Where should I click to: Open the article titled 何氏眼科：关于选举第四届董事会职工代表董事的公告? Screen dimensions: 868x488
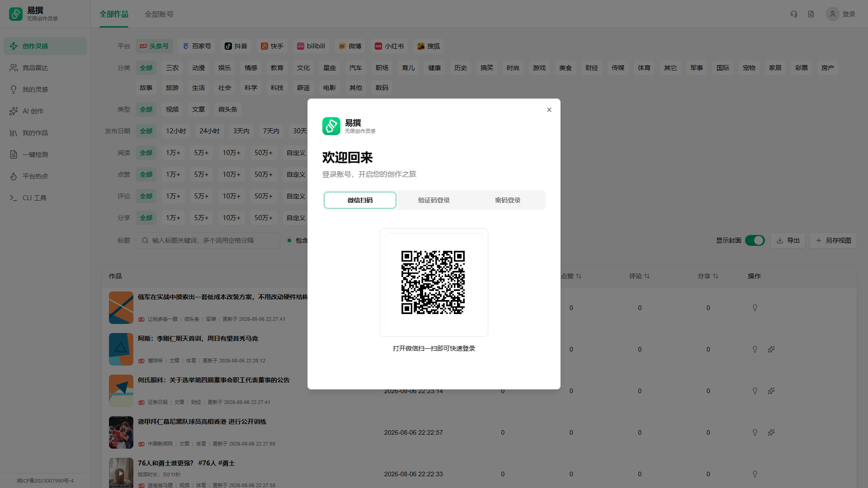pos(214,380)
